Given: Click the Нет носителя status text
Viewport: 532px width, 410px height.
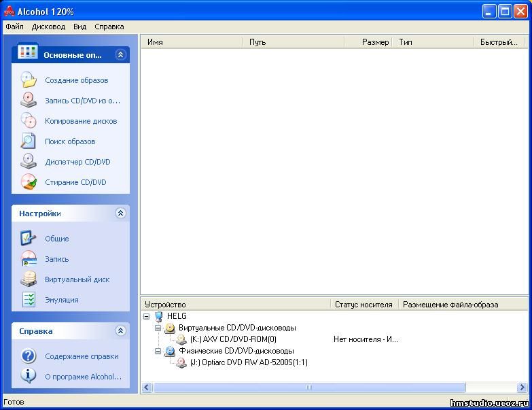Looking at the screenshot, I should coord(366,339).
